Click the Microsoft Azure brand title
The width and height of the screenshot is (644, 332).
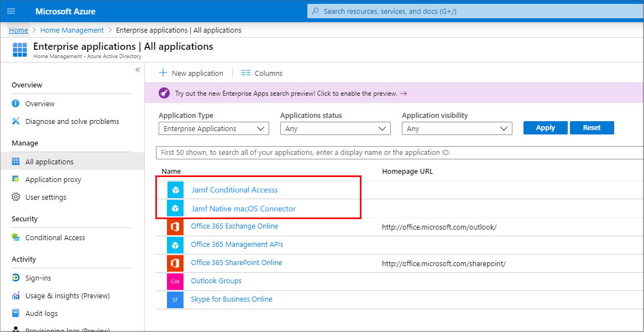click(65, 11)
